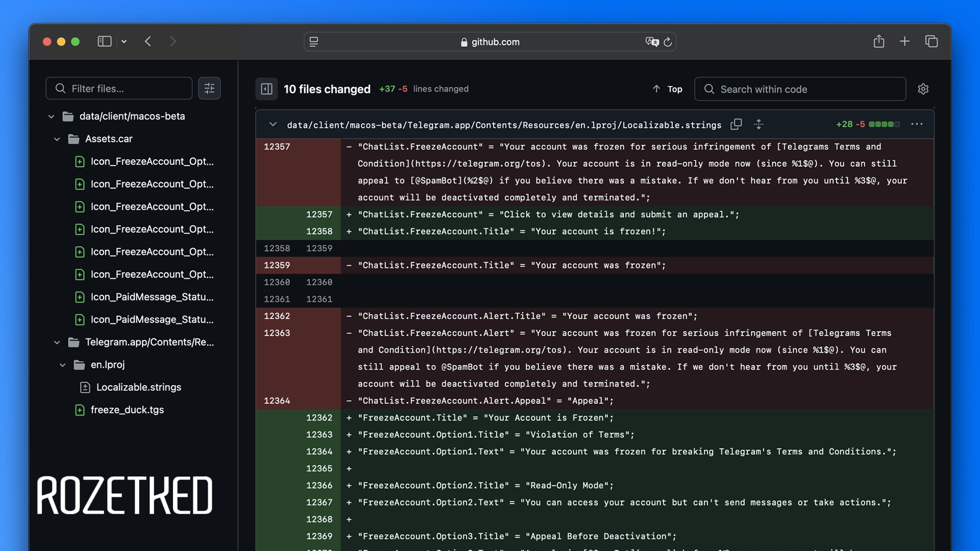The image size is (980, 551).
Task: Click Safari's Share icon
Action: click(878, 41)
